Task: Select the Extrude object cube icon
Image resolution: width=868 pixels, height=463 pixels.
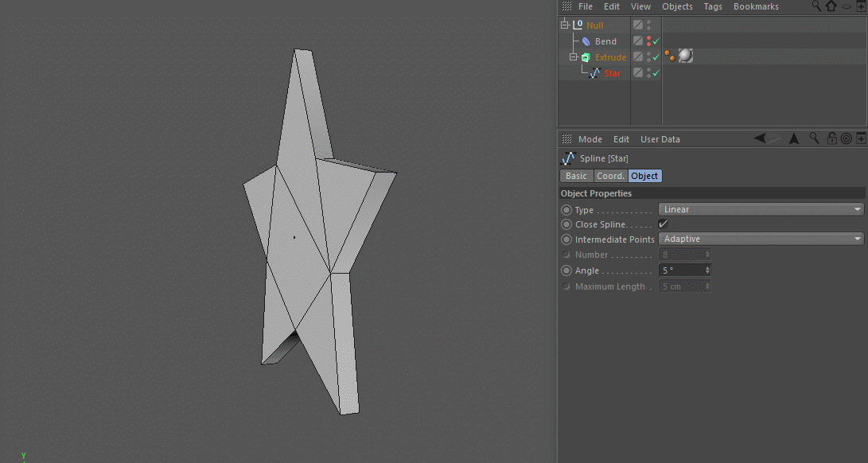Action: [586, 57]
